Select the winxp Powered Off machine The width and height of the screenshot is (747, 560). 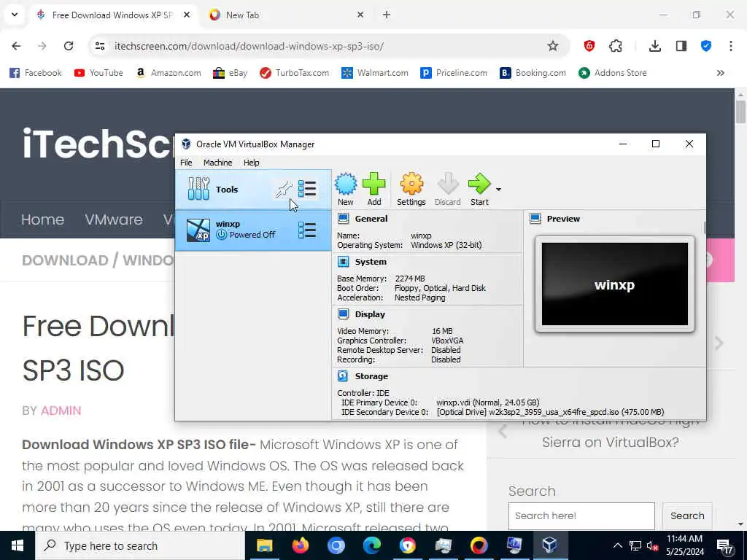pos(253,230)
